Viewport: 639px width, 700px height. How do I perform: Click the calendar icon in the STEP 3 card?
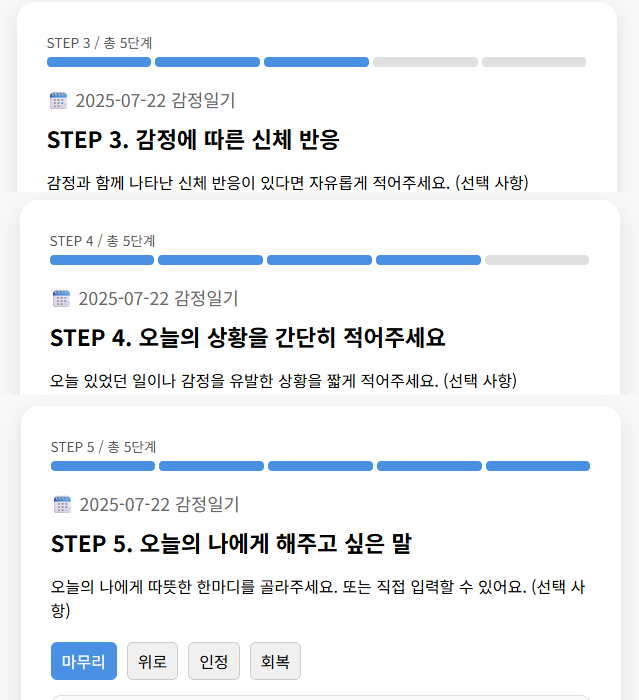(x=58, y=100)
